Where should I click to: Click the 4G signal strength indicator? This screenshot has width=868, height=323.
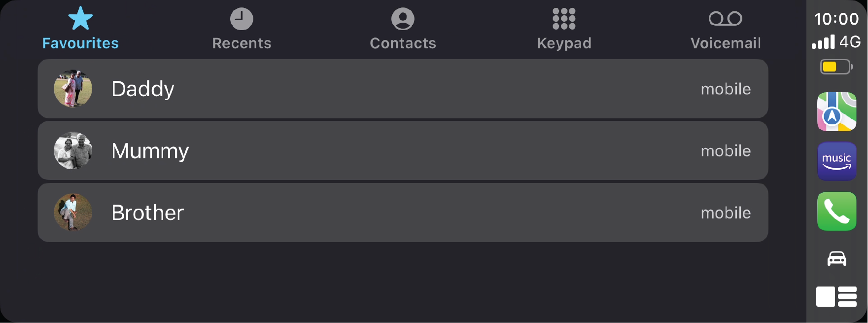click(x=836, y=42)
